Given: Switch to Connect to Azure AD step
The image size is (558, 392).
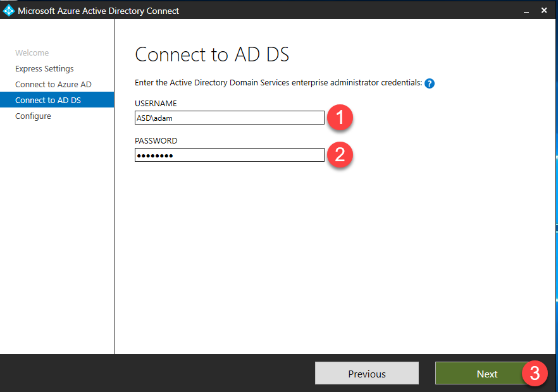Looking at the screenshot, I should tap(53, 85).
